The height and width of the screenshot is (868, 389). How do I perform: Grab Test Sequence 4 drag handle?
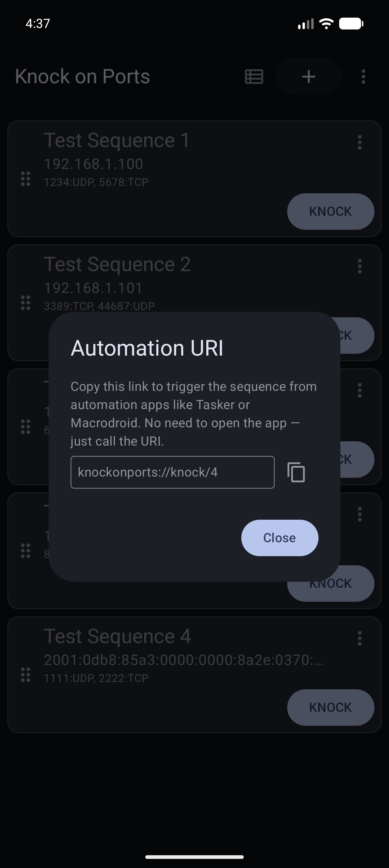26,675
